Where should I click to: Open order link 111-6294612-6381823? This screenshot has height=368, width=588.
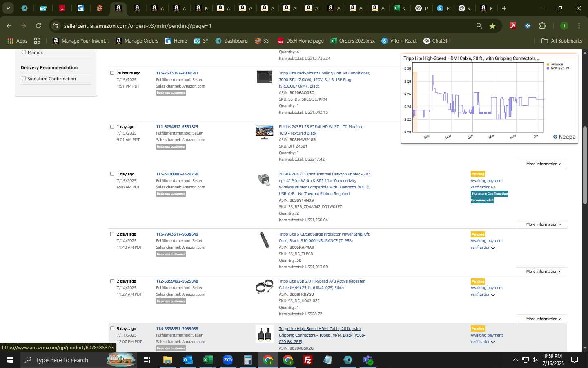click(x=177, y=126)
